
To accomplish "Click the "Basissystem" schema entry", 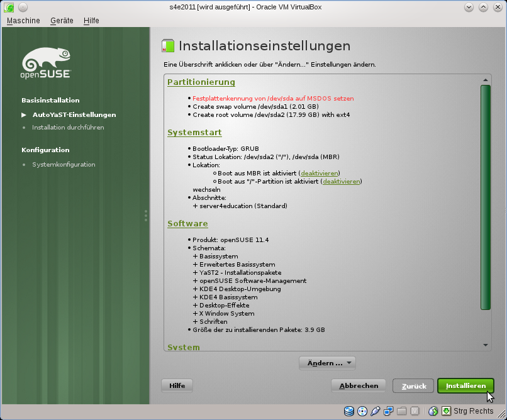I will (218, 256).
